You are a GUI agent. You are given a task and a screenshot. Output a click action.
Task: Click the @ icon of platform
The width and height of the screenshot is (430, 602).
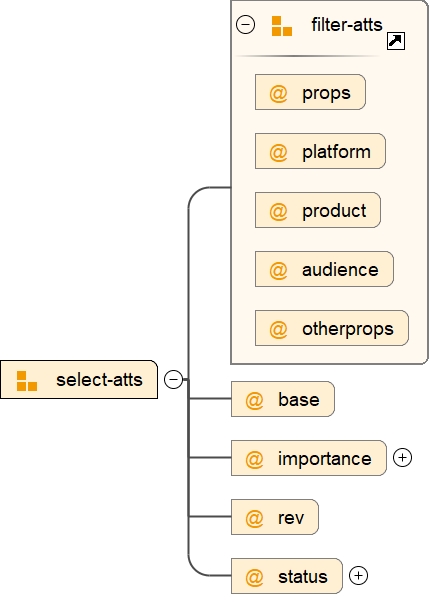click(x=278, y=152)
